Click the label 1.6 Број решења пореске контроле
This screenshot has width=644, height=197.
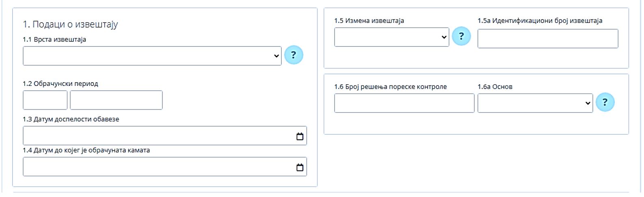tap(390, 87)
